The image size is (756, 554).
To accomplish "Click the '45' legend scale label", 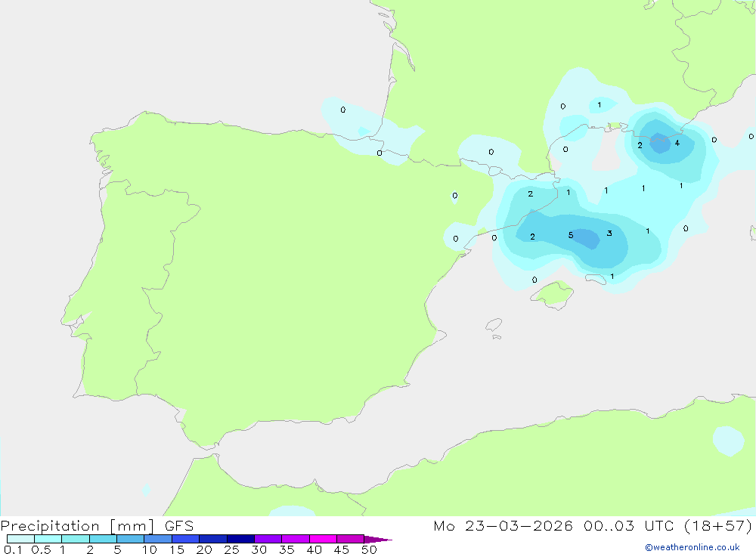I will (x=342, y=549).
